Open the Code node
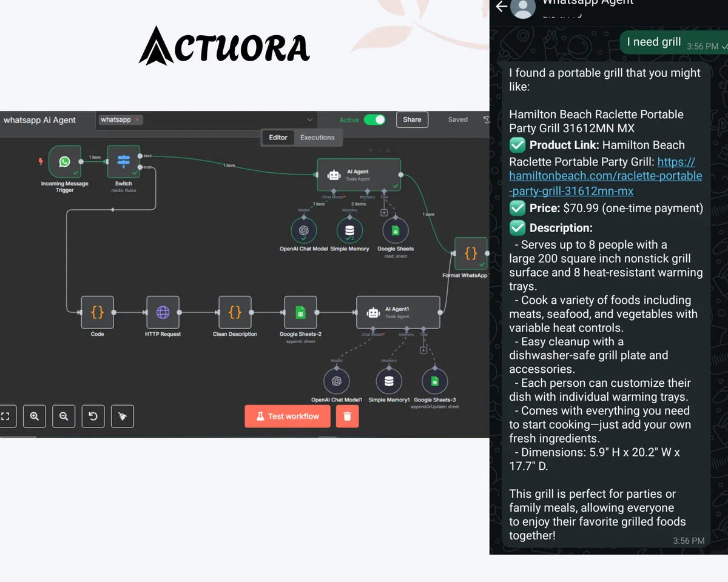The width and height of the screenshot is (728, 582). click(x=97, y=312)
